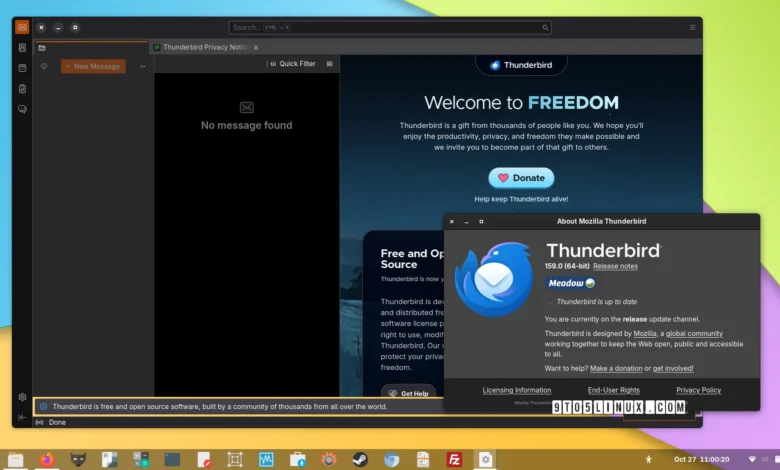Click the Get Help button
Viewport: 780px width, 470px height.
click(408, 393)
